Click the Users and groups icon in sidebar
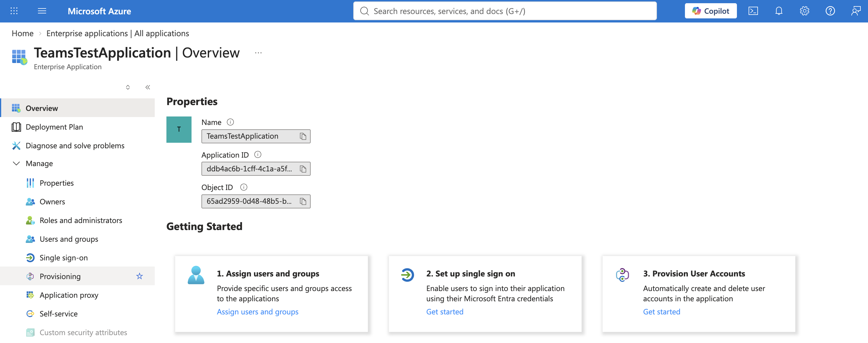This screenshot has width=868, height=343. (x=30, y=239)
